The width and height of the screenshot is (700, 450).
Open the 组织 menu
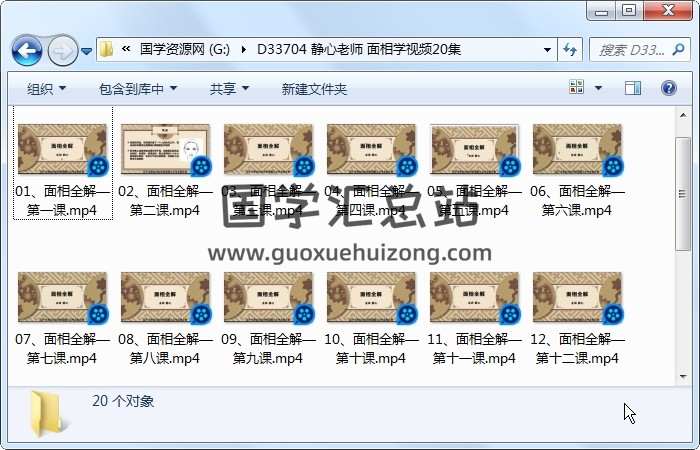point(46,89)
